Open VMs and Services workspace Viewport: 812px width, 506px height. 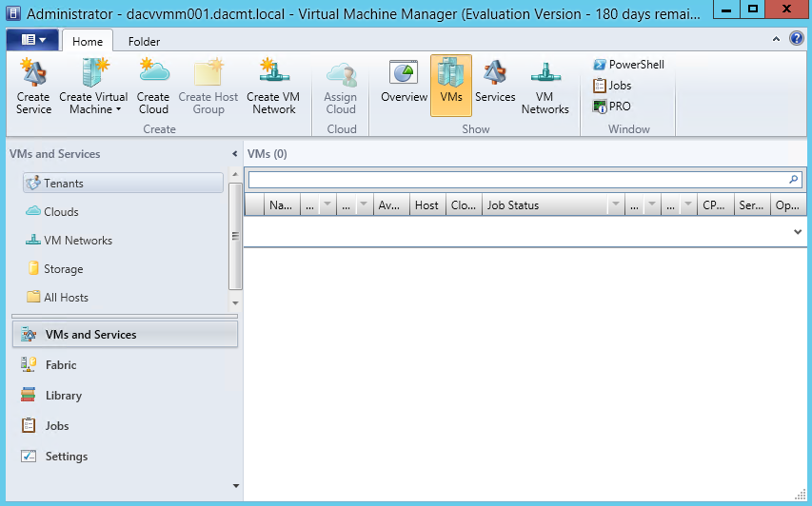(x=125, y=334)
